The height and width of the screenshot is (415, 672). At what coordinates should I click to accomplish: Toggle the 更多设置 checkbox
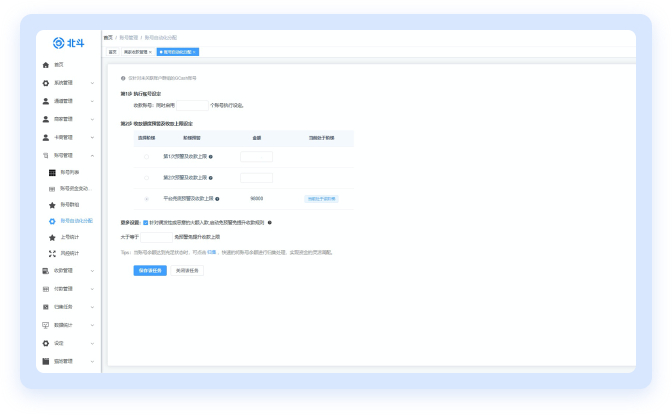point(146,223)
